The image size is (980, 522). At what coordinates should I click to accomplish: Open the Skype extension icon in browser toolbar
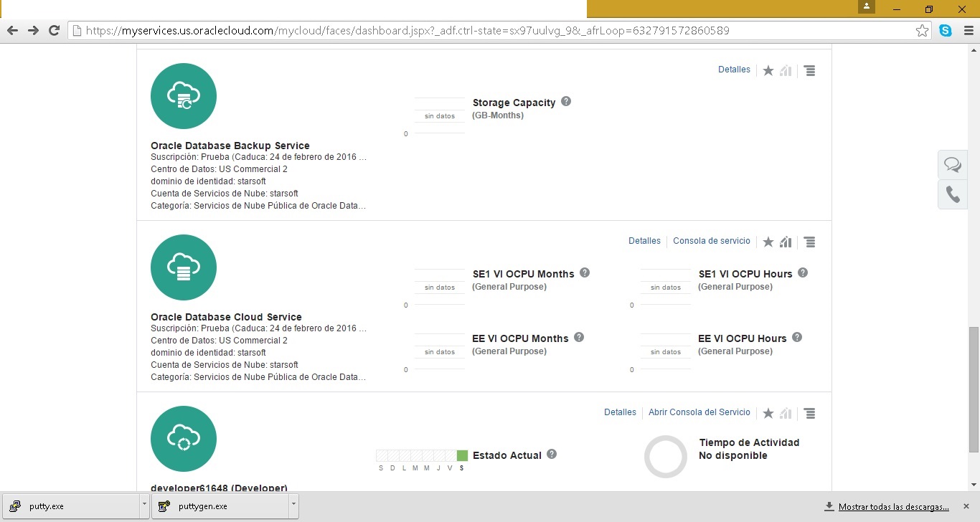946,31
